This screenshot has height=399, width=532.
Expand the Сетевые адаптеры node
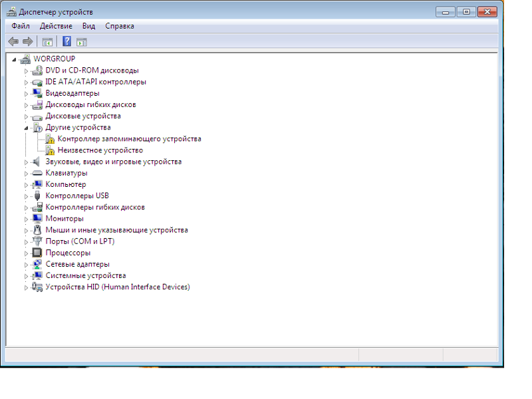click(x=26, y=265)
